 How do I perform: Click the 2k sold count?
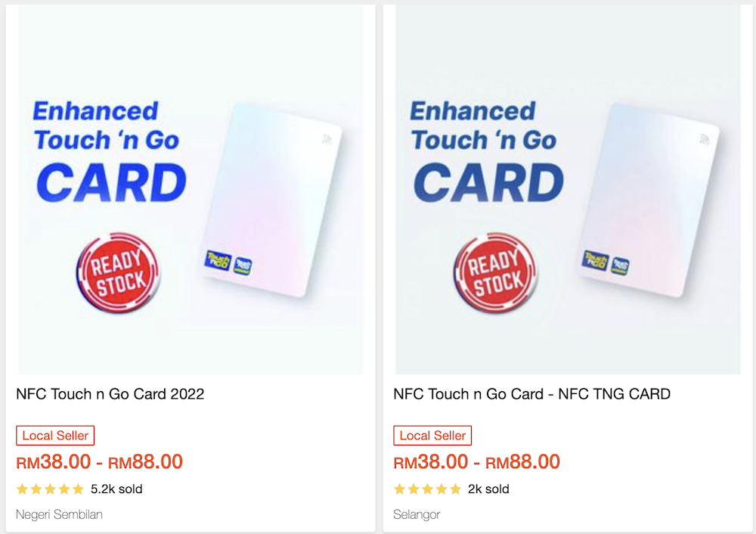click(x=488, y=489)
